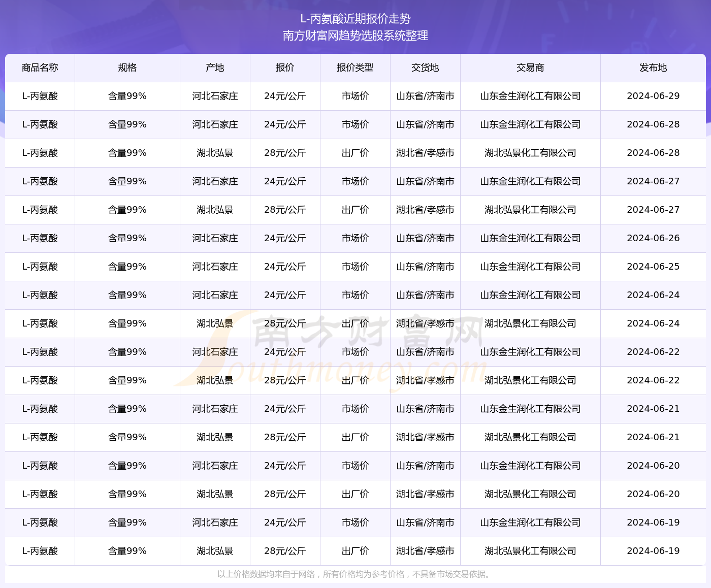Click the 商品名称 column header
The image size is (711, 588).
(x=40, y=68)
